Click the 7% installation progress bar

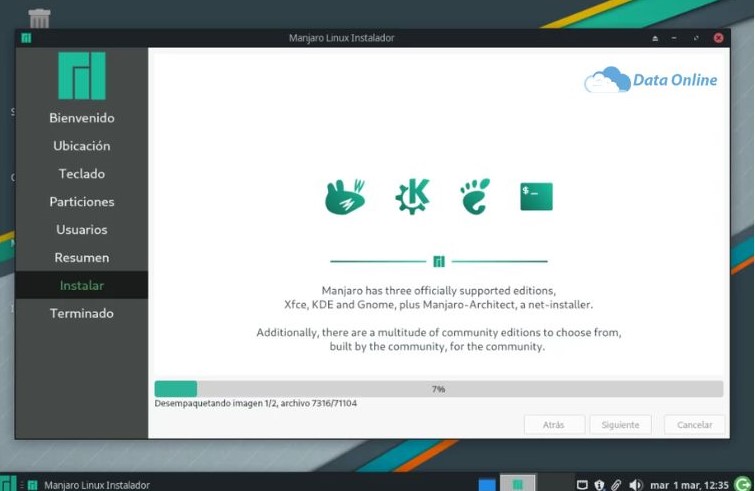[x=439, y=389]
